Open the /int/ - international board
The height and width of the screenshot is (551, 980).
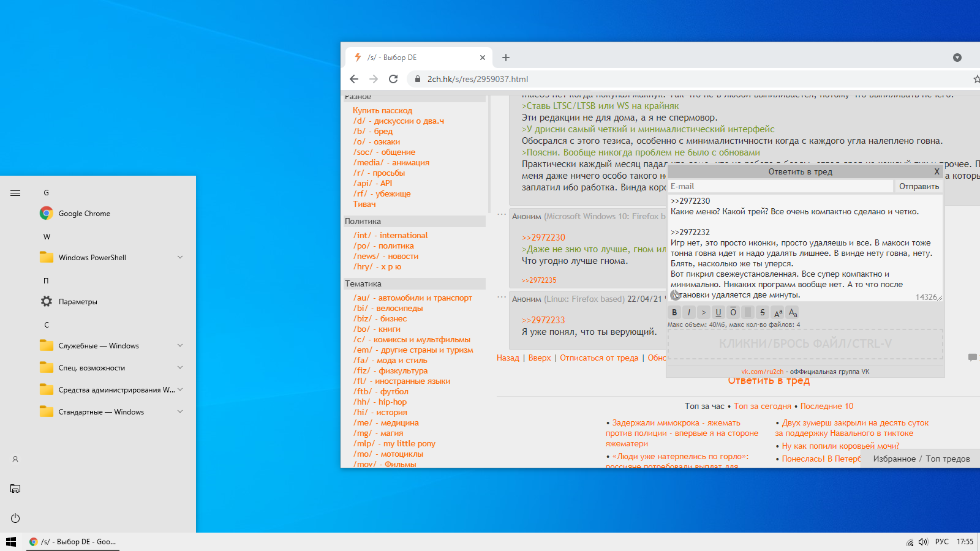tap(390, 235)
